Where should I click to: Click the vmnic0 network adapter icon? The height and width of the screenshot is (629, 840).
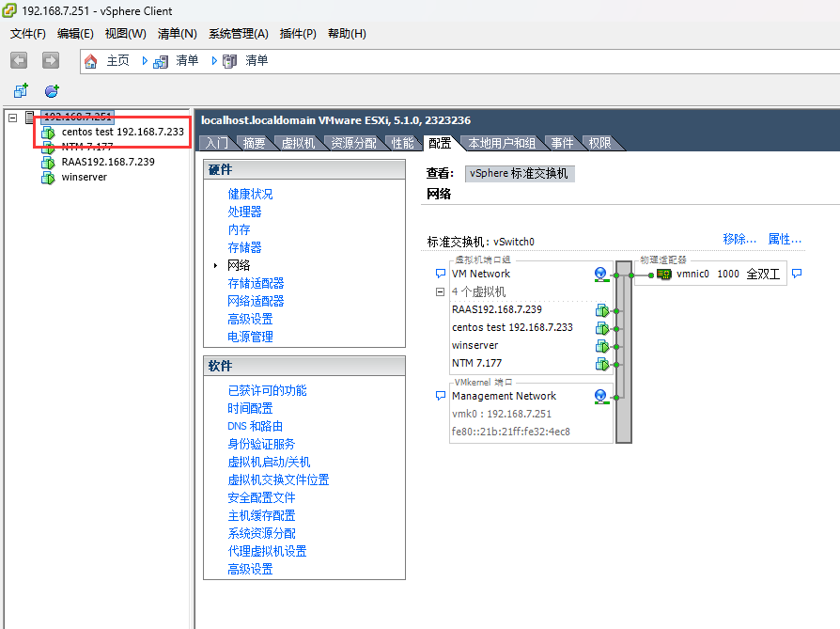663,274
